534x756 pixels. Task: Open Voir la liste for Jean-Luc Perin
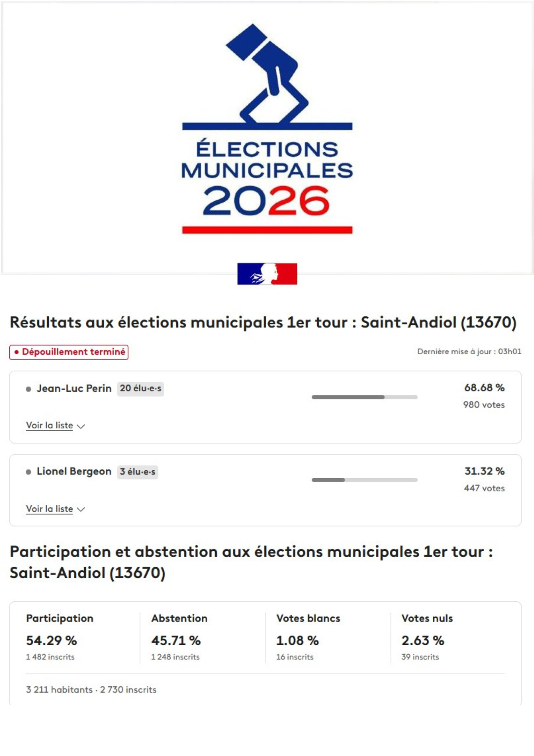(49, 426)
